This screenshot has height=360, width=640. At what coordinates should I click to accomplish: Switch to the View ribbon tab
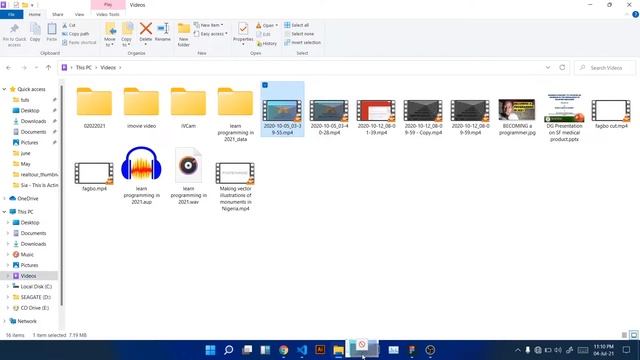pos(79,14)
